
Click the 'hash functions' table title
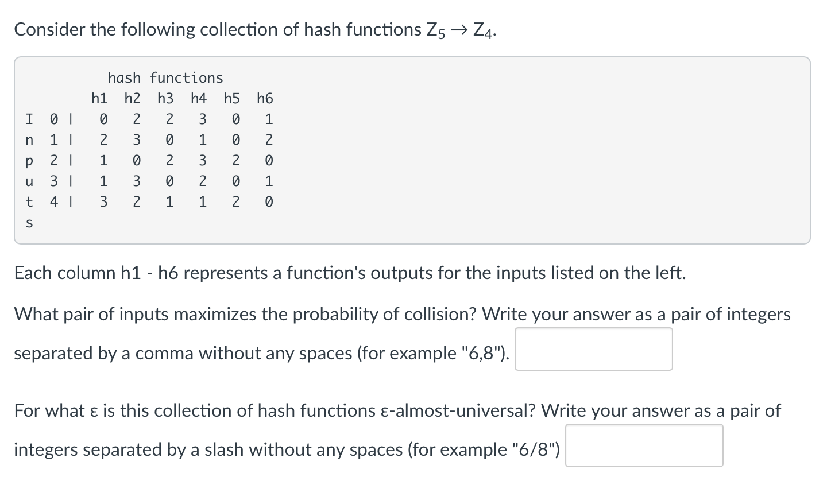pyautogui.click(x=165, y=77)
